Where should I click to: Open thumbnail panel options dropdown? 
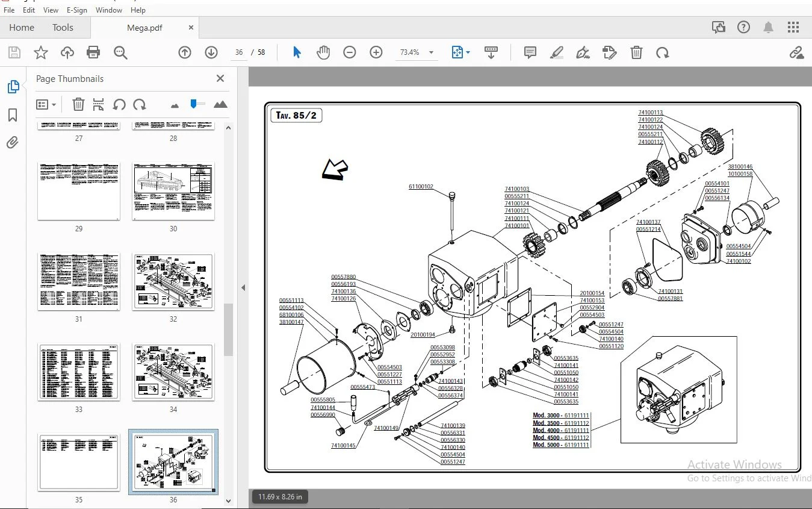(x=46, y=104)
